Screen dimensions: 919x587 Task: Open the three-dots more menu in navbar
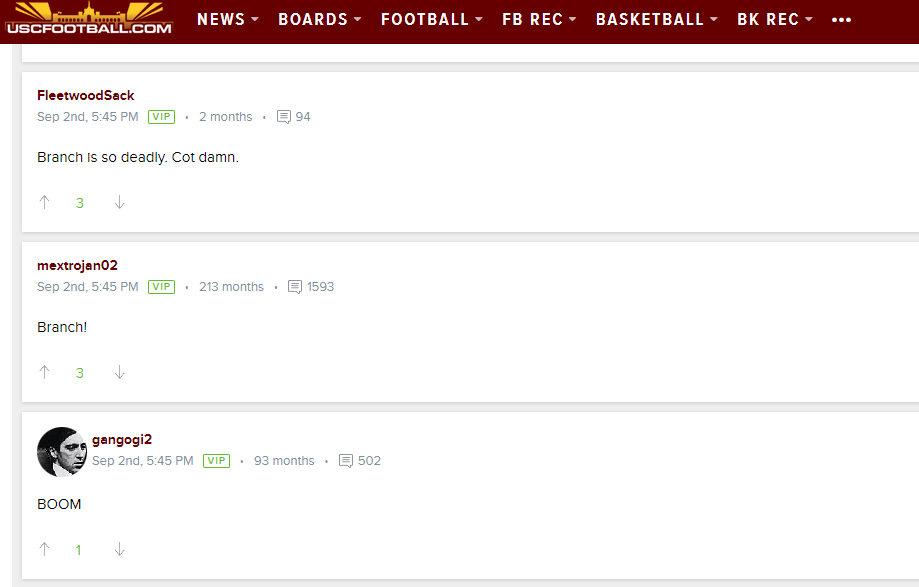pyautogui.click(x=841, y=20)
